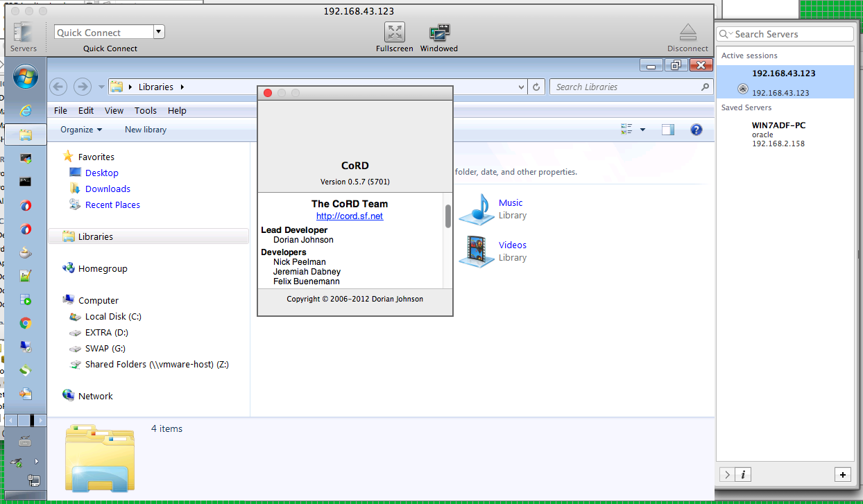Switch to Windowed mode icon
Image resolution: width=863 pixels, height=504 pixels.
click(x=439, y=32)
